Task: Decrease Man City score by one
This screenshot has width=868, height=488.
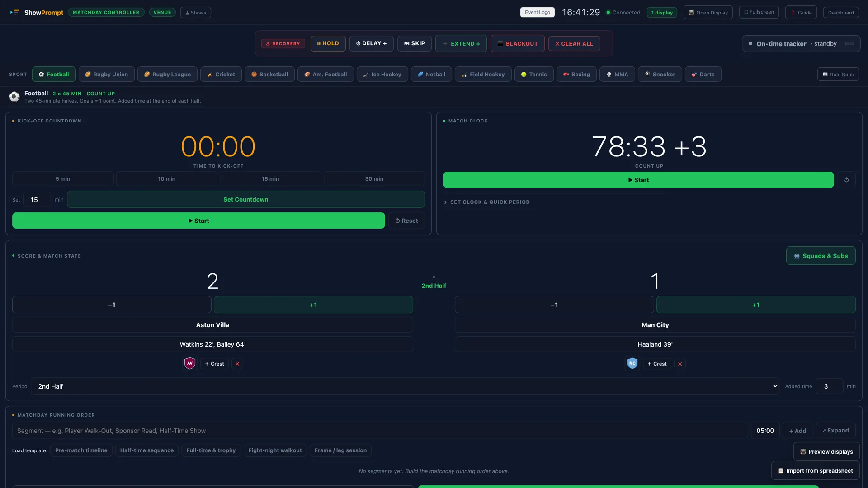Action: point(554,305)
